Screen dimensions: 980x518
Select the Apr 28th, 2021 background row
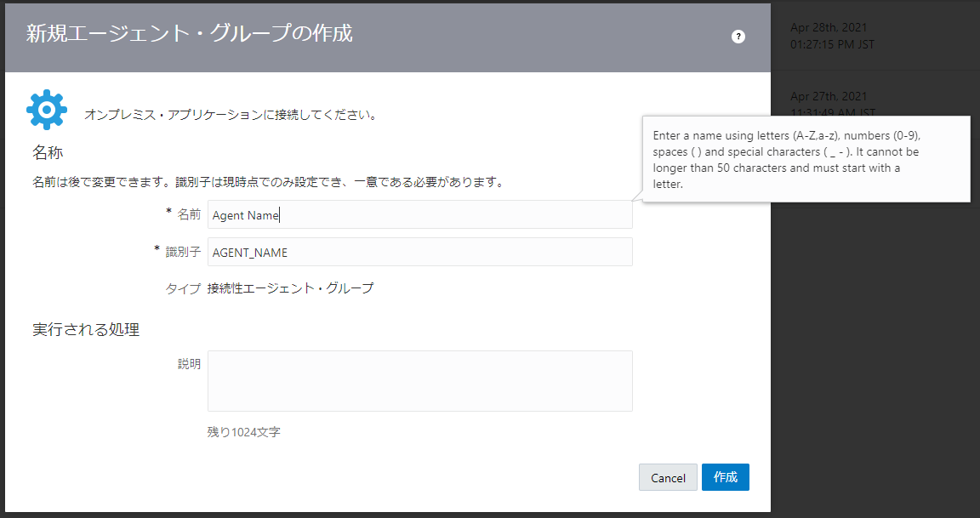click(x=875, y=36)
